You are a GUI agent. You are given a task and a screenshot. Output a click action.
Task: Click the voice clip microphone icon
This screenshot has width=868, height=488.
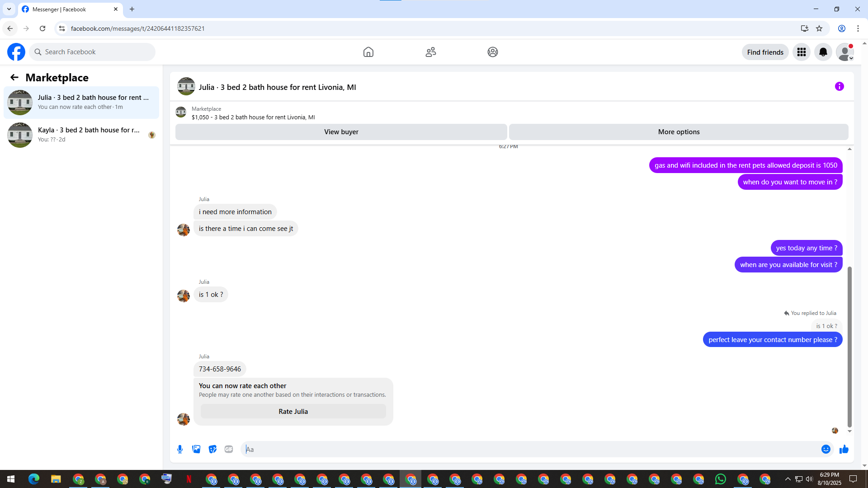tap(180, 449)
